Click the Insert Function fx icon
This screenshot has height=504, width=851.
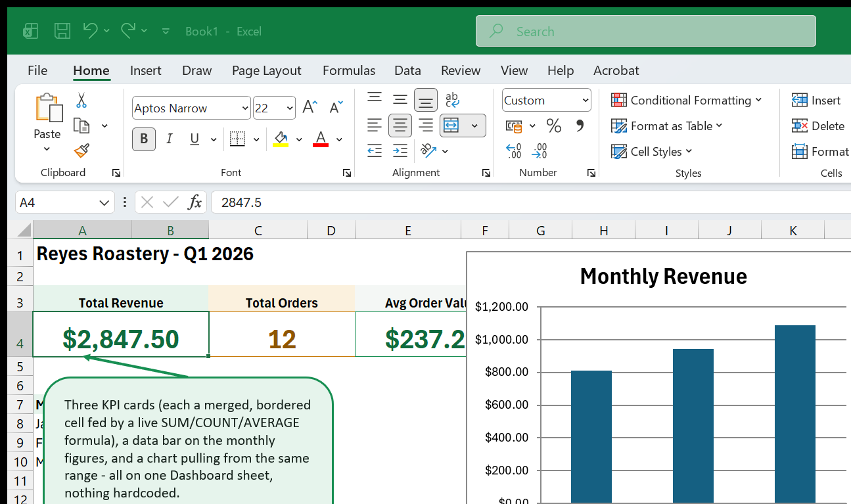[x=195, y=202]
